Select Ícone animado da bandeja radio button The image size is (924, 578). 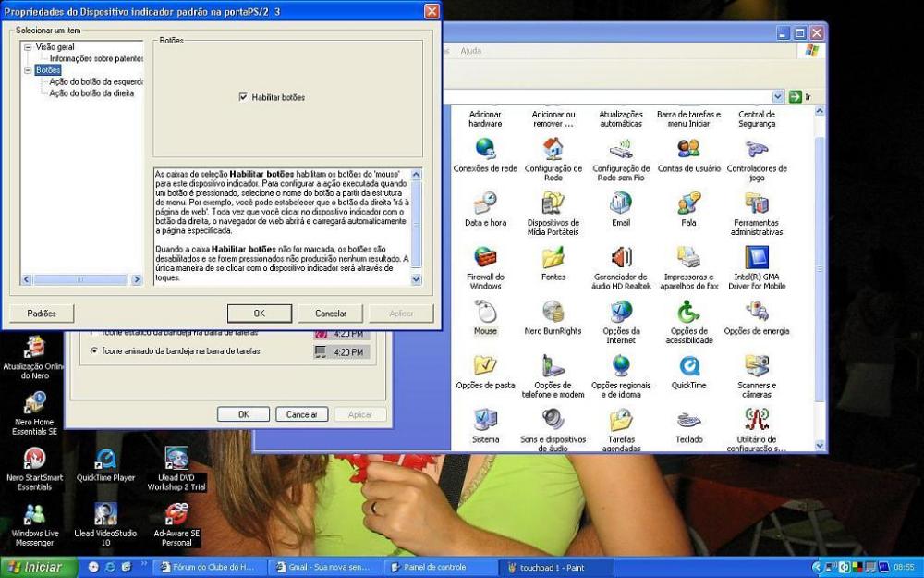tap(94, 351)
